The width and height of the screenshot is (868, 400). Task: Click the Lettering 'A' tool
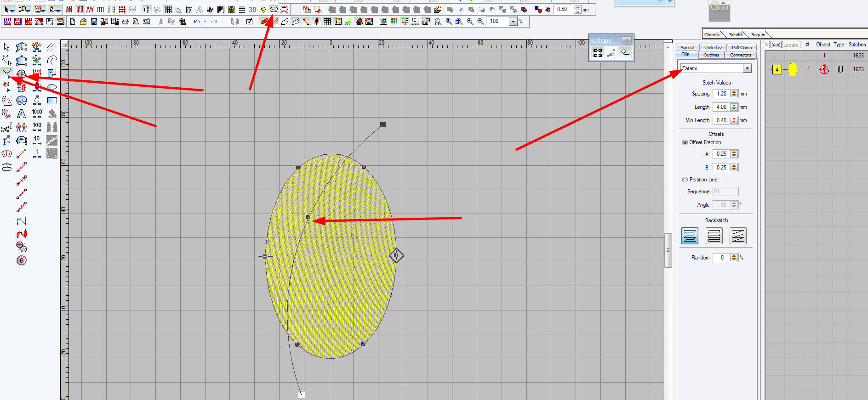point(21,113)
